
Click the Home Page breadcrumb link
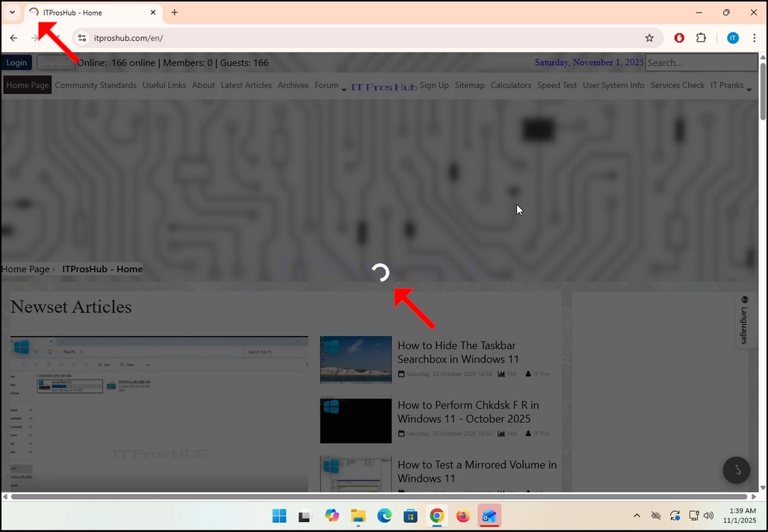[x=25, y=269]
